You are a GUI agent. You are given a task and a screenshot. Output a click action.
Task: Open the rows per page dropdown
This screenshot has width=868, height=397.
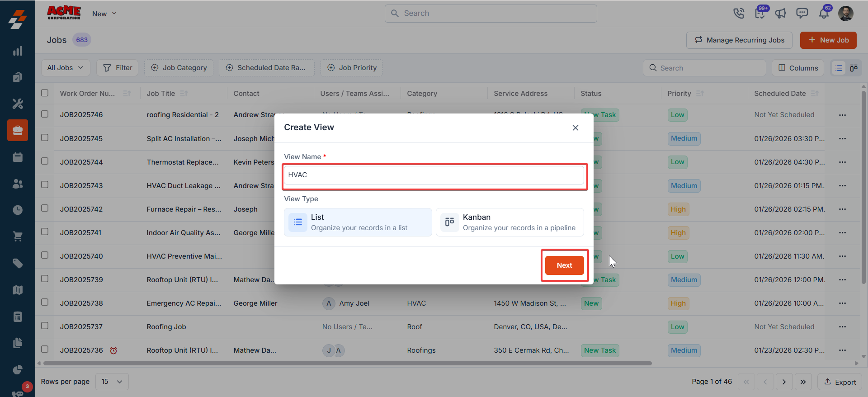pos(112,382)
